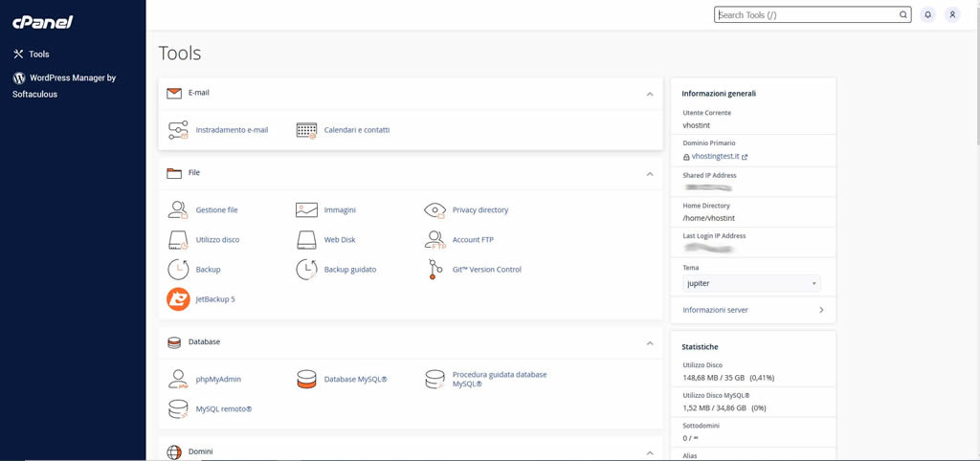Click the File folder header icon
This screenshot has height=461, width=980.
coord(174,173)
